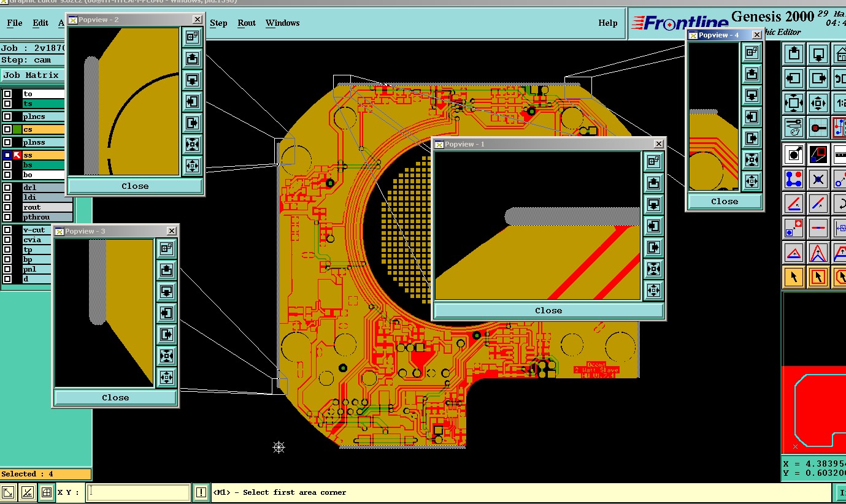Toggle the checkbox for layer plnss

[7, 142]
